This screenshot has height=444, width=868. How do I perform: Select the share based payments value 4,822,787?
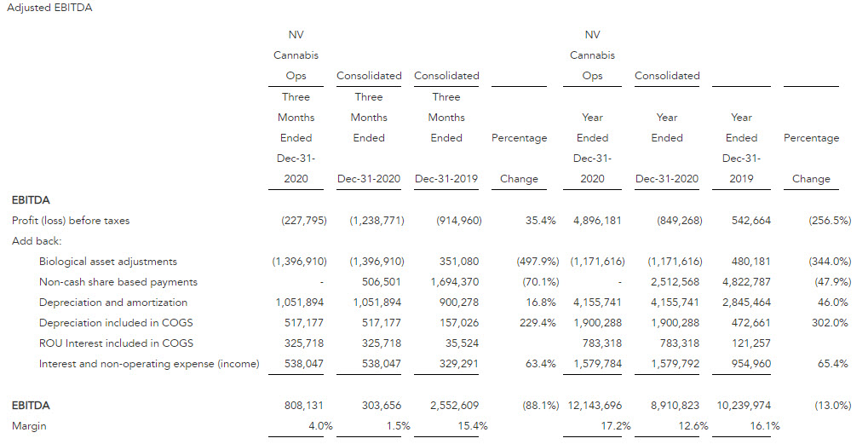click(745, 281)
